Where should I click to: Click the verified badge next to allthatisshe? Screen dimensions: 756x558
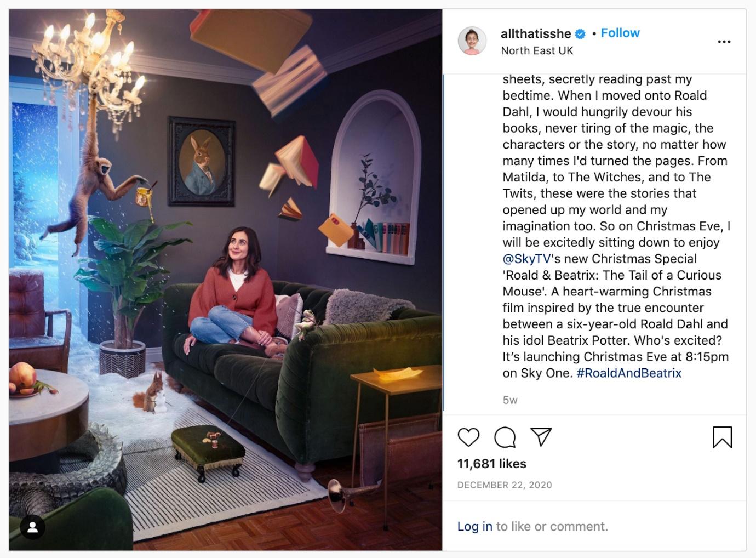point(580,34)
